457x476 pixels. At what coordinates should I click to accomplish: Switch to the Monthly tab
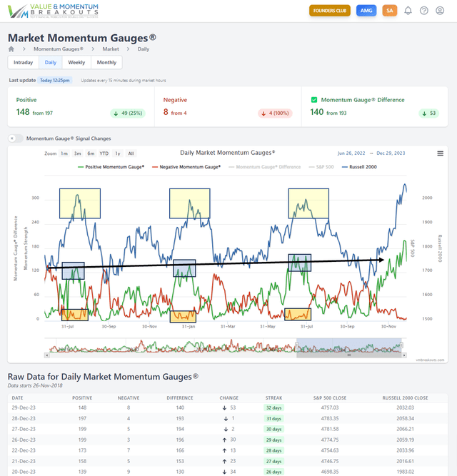[106, 62]
